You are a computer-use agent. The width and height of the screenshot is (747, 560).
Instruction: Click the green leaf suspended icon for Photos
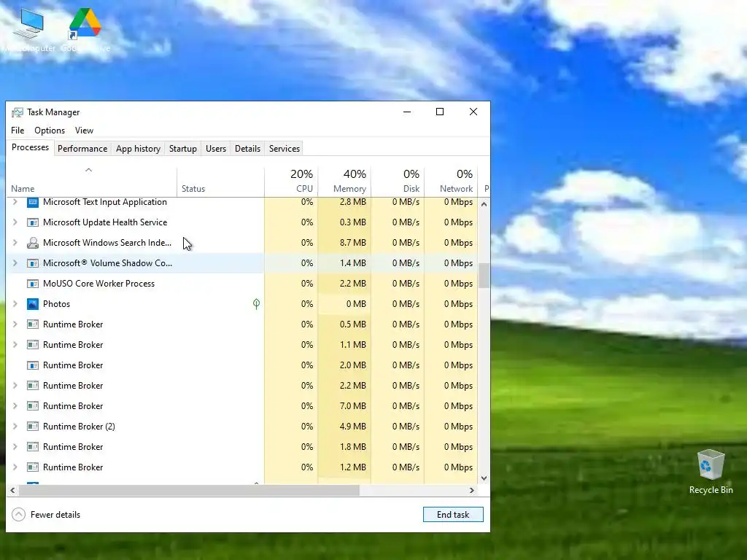pos(256,304)
